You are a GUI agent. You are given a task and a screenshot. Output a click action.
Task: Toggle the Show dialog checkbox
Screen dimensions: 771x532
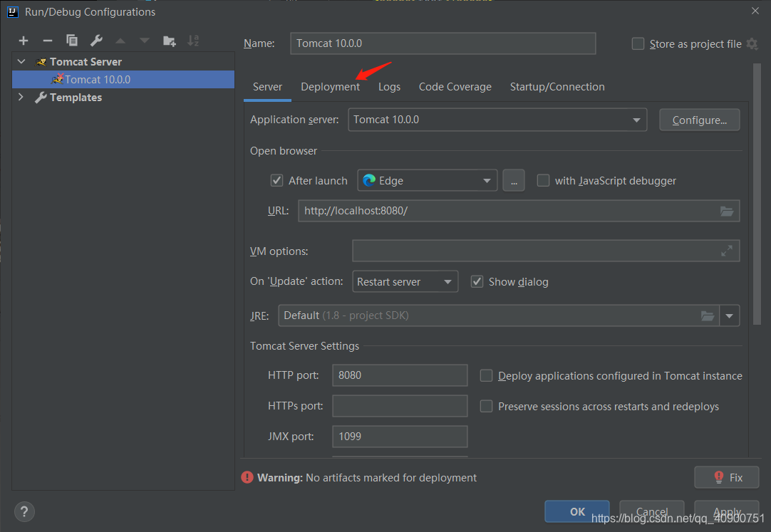click(x=477, y=281)
